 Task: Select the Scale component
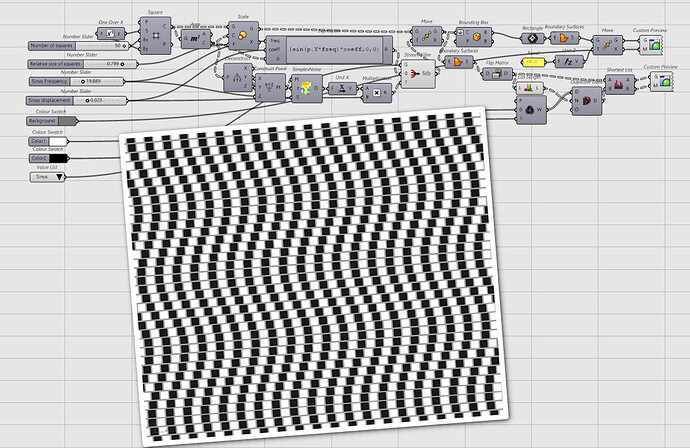(243, 35)
